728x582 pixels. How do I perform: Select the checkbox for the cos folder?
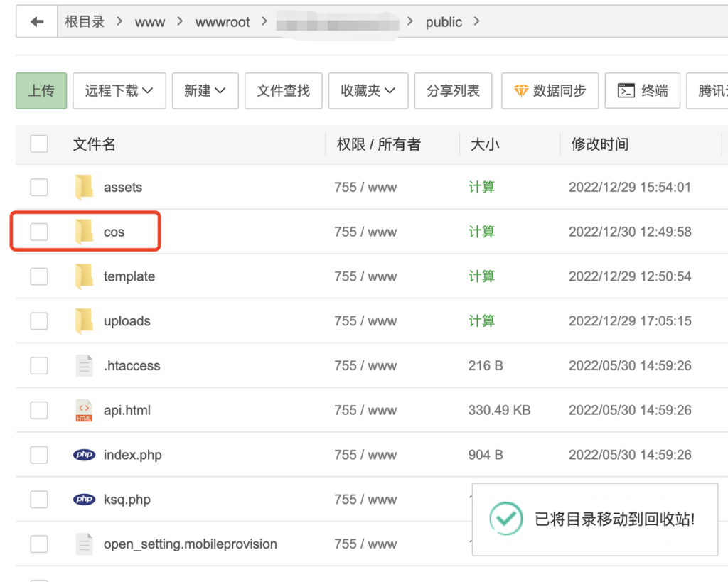(39, 232)
